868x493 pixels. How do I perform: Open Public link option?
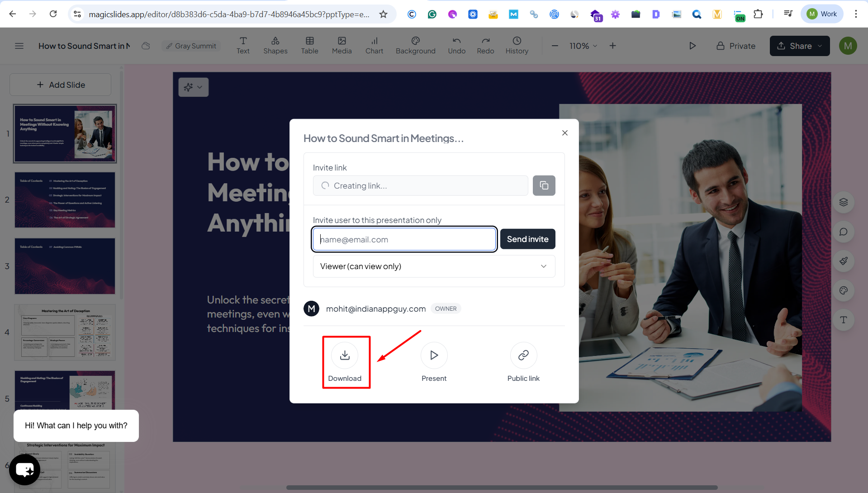(523, 356)
